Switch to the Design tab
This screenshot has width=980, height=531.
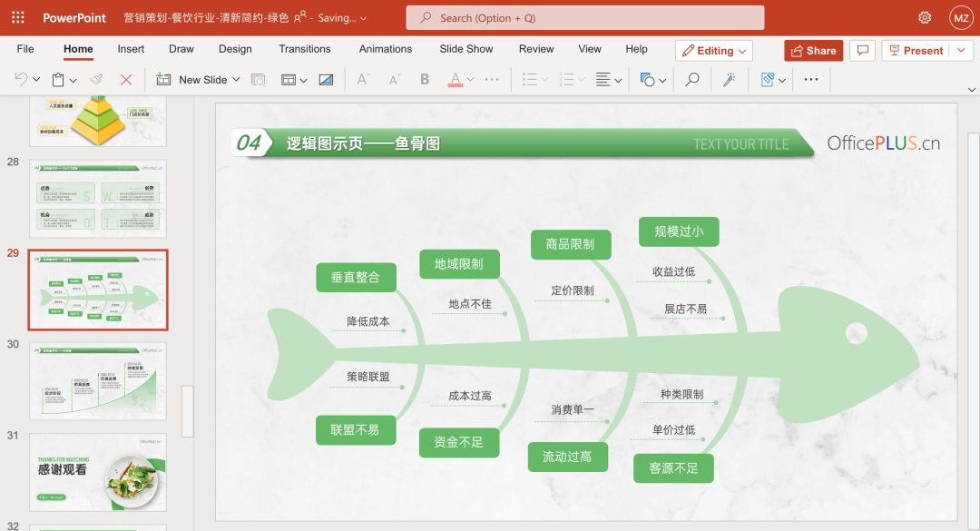click(x=235, y=49)
